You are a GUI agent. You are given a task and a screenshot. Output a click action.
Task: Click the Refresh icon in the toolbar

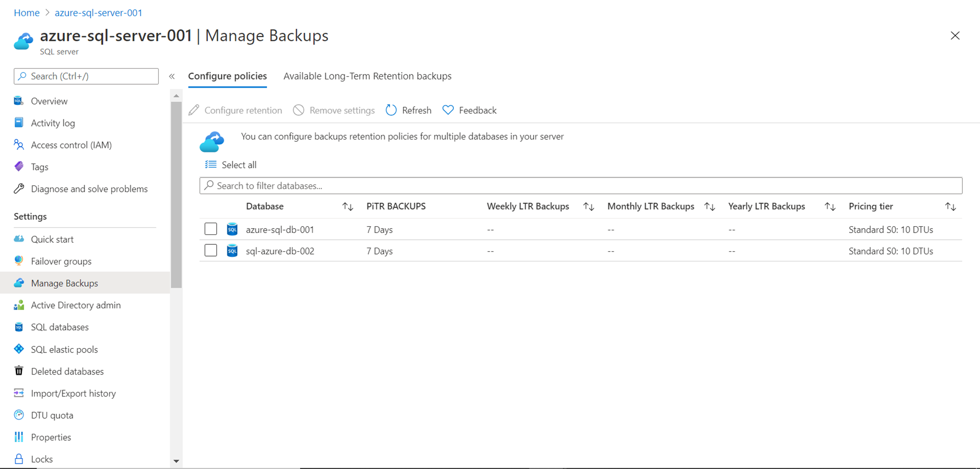pyautogui.click(x=391, y=110)
